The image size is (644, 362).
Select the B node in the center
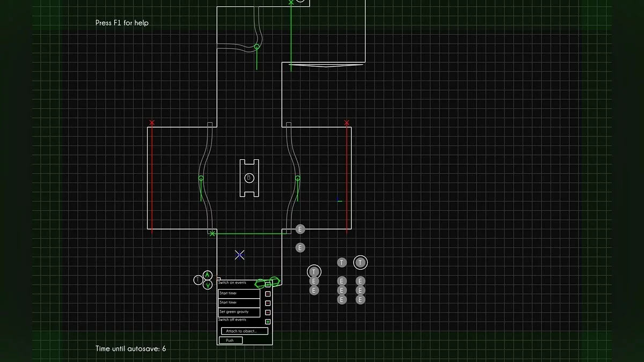point(248,178)
